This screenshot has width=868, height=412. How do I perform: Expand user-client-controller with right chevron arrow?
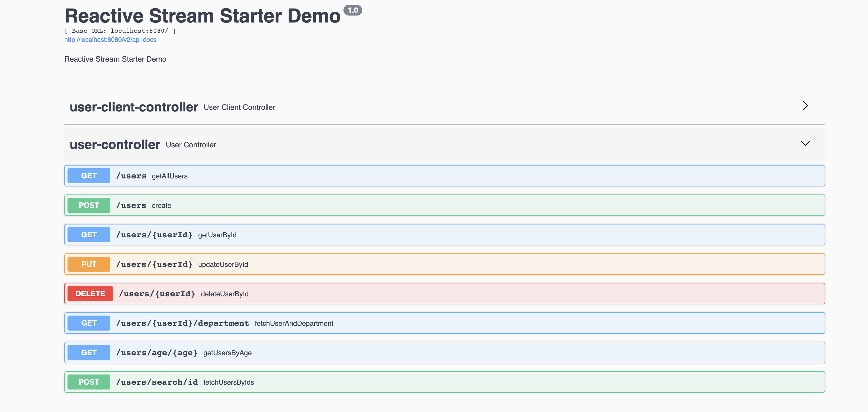805,106
